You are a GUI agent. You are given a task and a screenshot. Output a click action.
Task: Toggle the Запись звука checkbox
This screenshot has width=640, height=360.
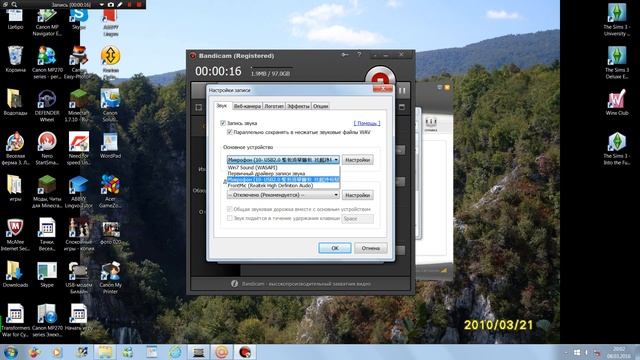[x=223, y=123]
